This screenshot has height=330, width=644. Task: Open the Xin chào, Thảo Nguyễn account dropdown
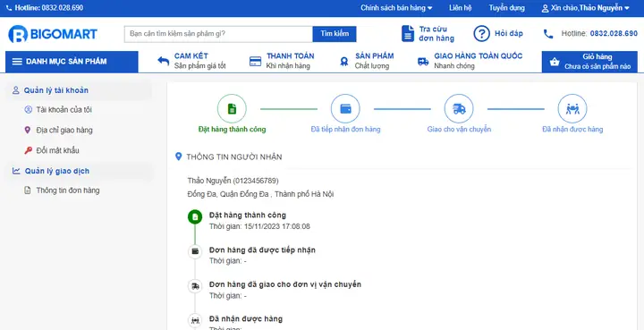point(586,8)
